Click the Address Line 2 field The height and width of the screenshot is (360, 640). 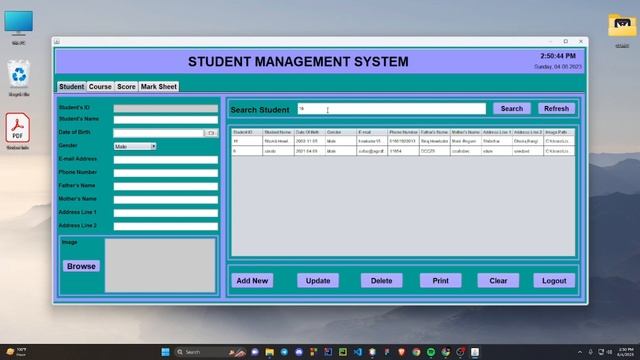click(166, 227)
